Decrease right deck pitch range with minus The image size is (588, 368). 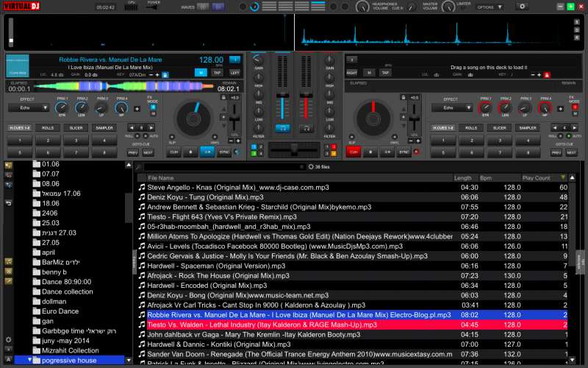pos(411,141)
